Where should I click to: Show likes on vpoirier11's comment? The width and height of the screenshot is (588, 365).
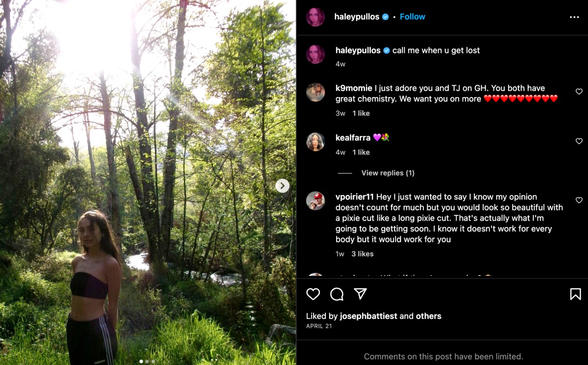coord(362,254)
